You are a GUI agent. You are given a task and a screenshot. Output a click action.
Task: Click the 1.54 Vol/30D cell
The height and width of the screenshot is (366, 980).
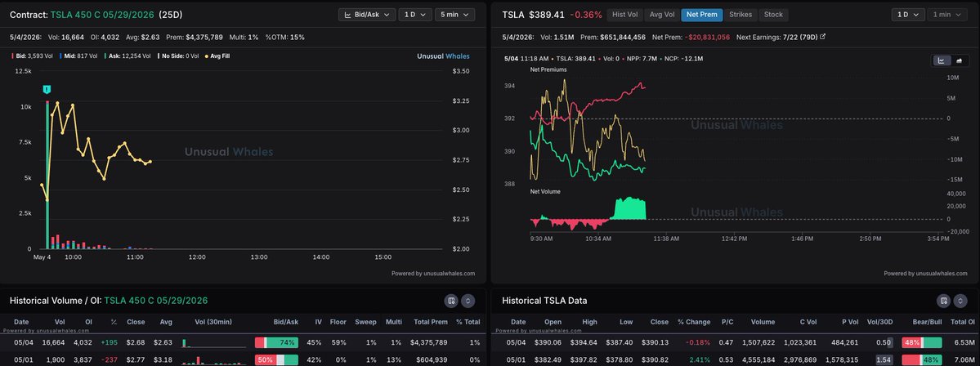[884, 359]
